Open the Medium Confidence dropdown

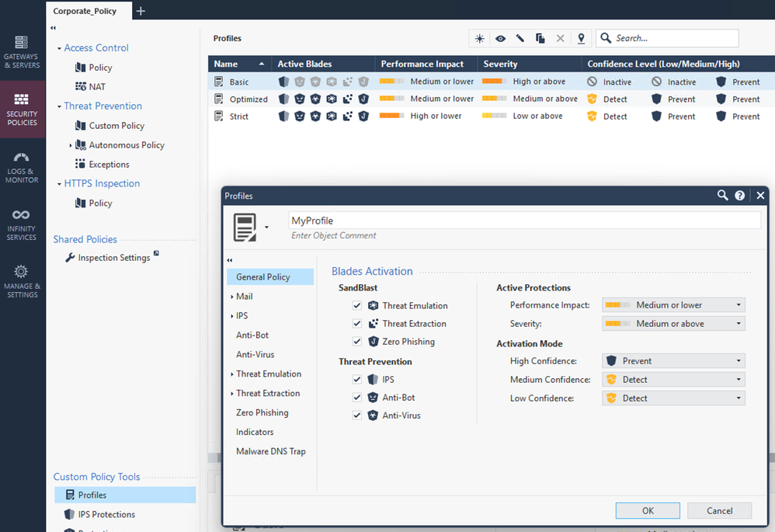[x=673, y=380]
